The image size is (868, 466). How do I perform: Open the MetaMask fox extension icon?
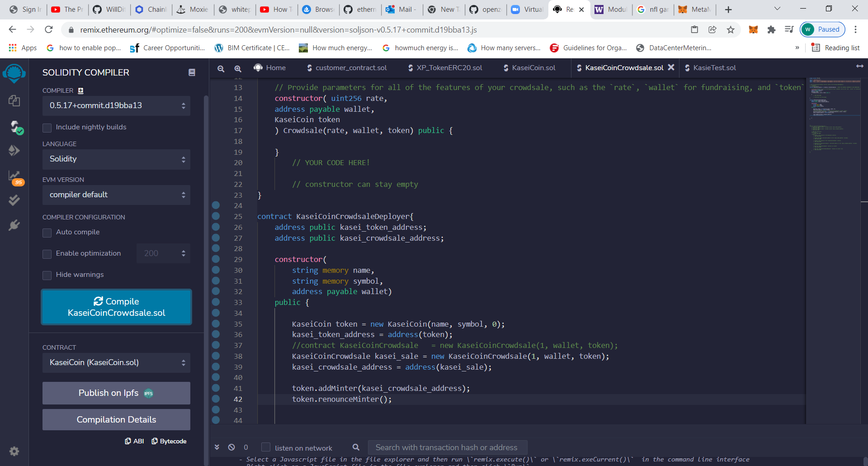753,29
